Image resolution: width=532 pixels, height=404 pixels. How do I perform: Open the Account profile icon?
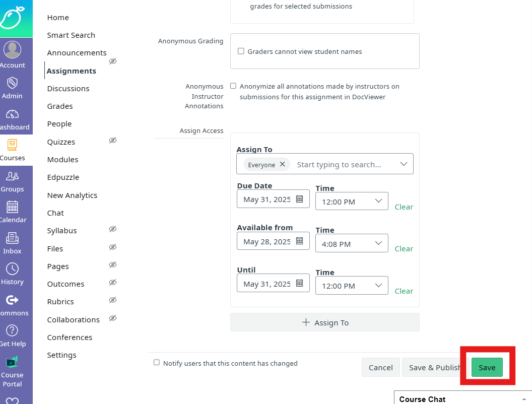click(x=12, y=50)
